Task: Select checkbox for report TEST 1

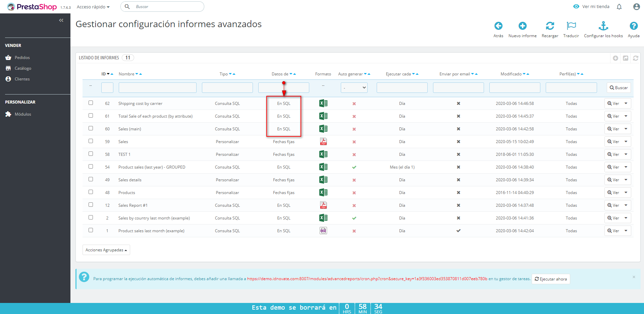Action: pos(91,154)
